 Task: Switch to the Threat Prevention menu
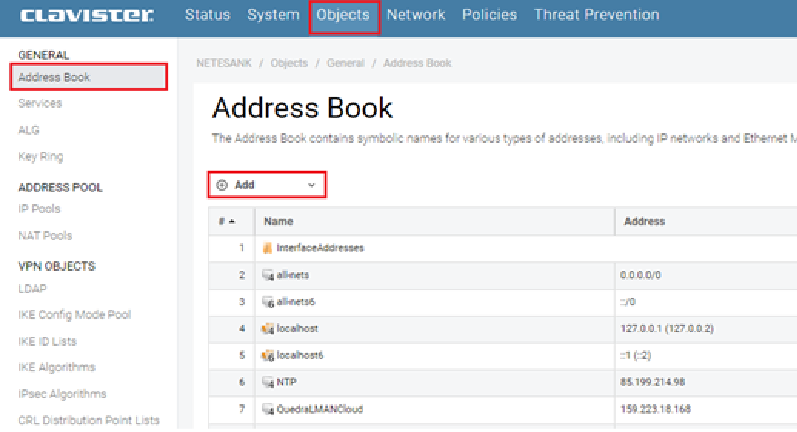click(596, 15)
